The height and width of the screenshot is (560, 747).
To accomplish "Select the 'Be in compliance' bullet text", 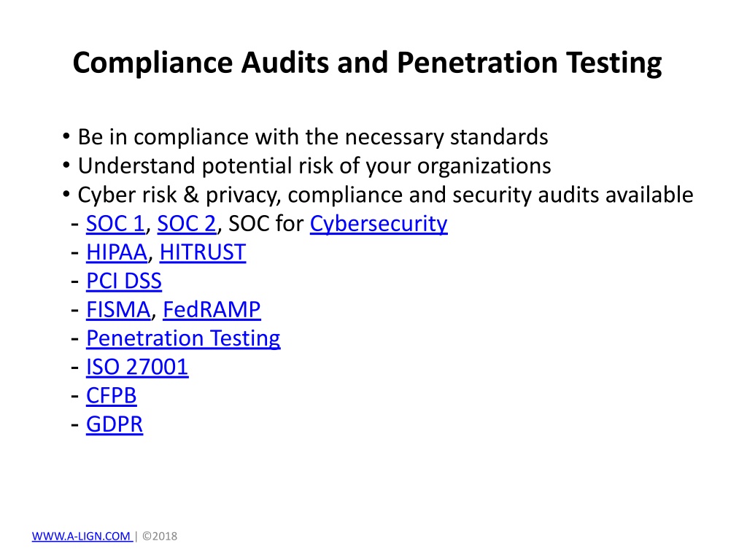I will (x=312, y=137).
